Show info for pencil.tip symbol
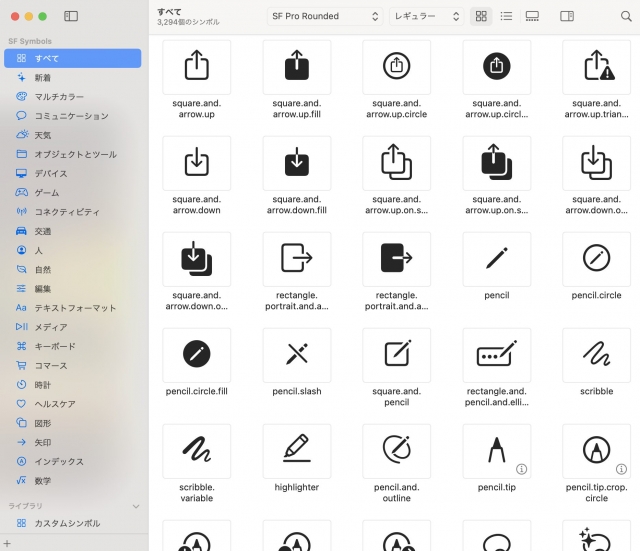Screen dimensions: 640x551 (x=521, y=469)
